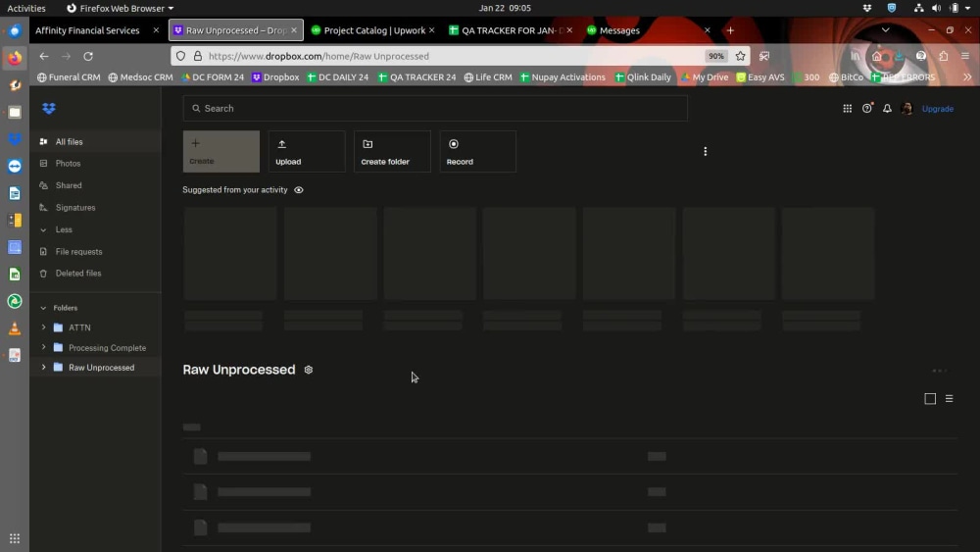Open File requests in sidebar
The width and height of the screenshot is (980, 552).
pyautogui.click(x=78, y=251)
